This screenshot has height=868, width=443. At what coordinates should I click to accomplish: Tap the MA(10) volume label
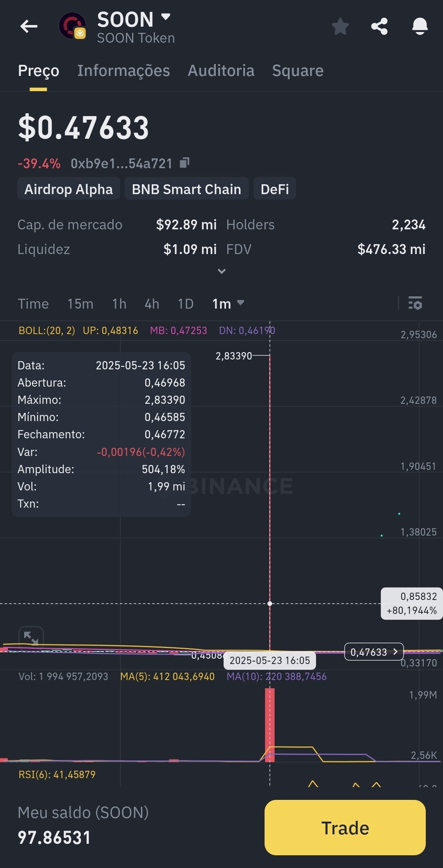coord(276,676)
